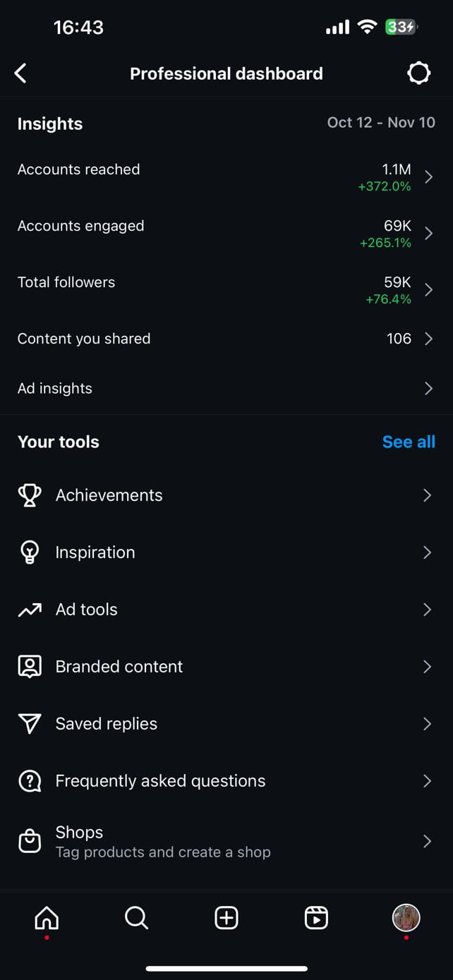This screenshot has width=453, height=980.
Task: Open Ad tools trending arrow icon
Action: (30, 610)
